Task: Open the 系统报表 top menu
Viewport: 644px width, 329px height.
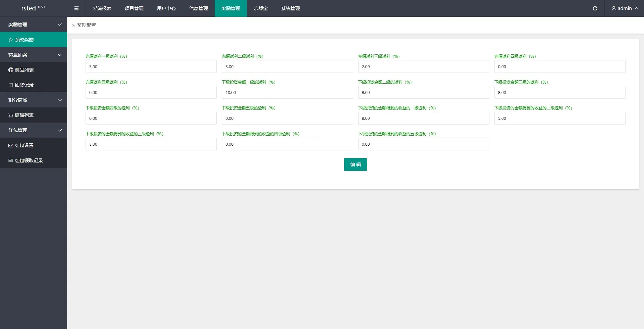Action: 102,8
